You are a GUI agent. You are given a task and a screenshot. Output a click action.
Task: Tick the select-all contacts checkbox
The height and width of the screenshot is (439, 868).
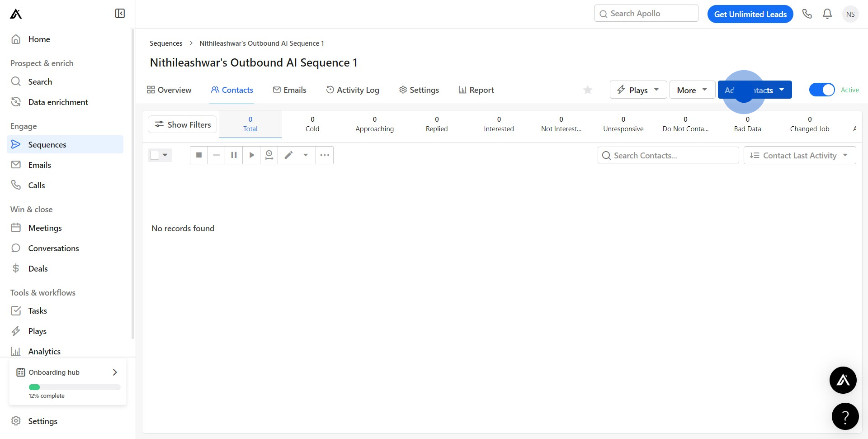pyautogui.click(x=154, y=155)
